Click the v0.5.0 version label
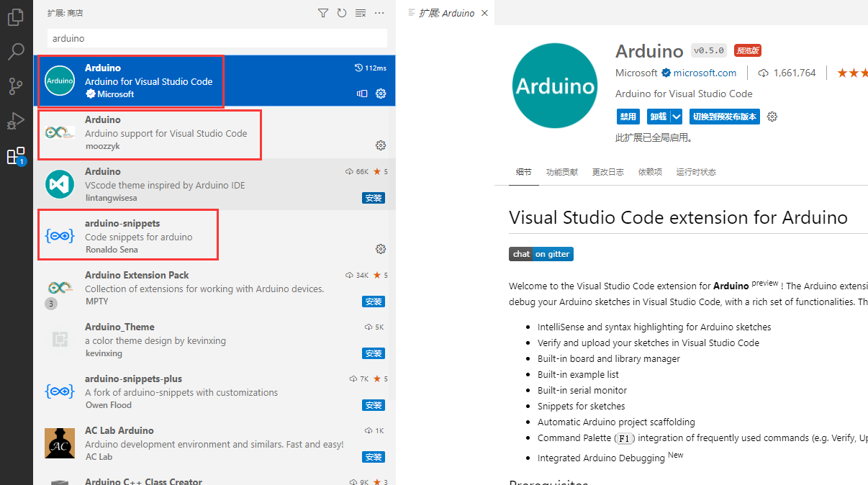The width and height of the screenshot is (868, 485). [708, 50]
